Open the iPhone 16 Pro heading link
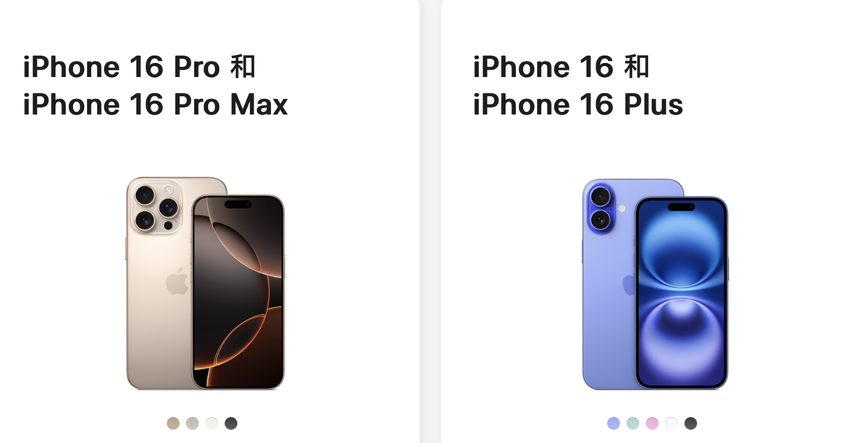The width and height of the screenshot is (868, 443). click(x=139, y=67)
